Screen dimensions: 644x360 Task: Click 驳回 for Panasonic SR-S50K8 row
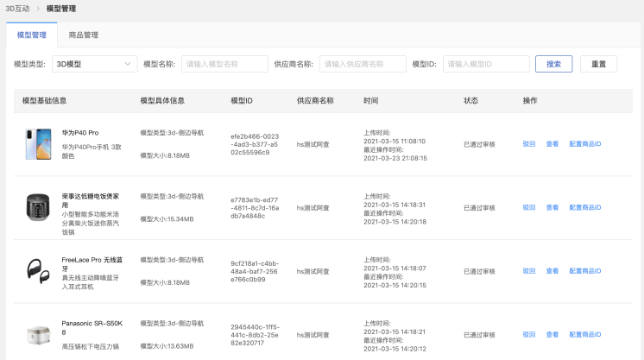click(528, 334)
